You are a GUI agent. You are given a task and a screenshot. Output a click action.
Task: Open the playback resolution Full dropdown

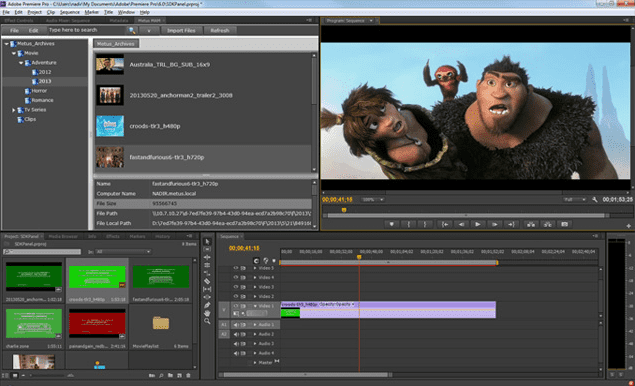(574, 200)
